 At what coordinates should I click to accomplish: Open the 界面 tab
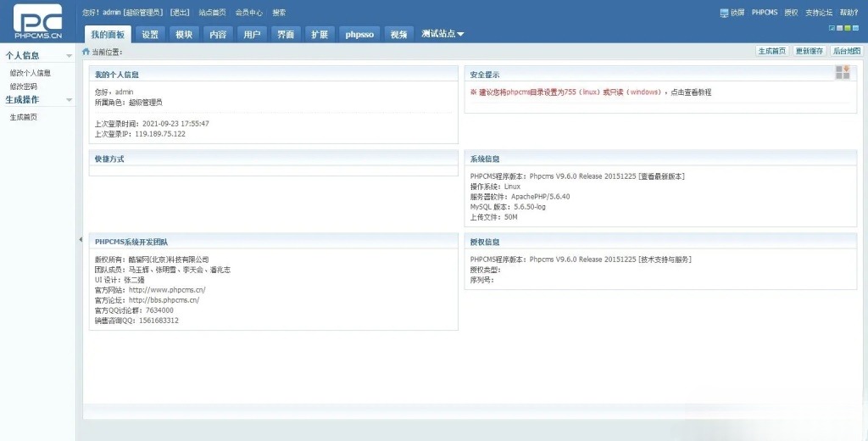click(x=286, y=35)
